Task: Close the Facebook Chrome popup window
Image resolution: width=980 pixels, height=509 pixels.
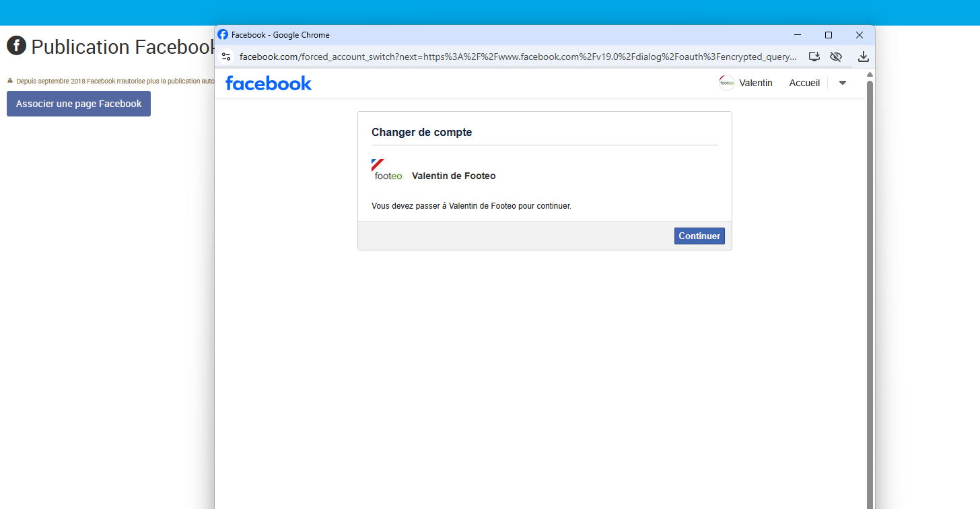Action: (x=860, y=35)
